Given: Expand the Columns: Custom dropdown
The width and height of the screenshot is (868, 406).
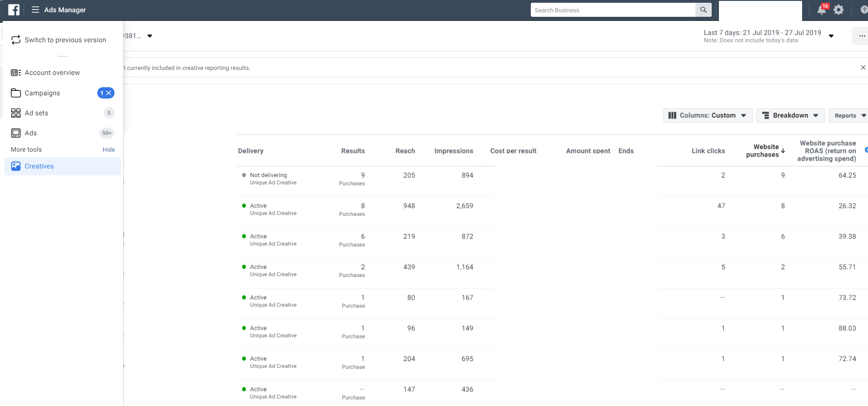Looking at the screenshot, I should tap(708, 115).
